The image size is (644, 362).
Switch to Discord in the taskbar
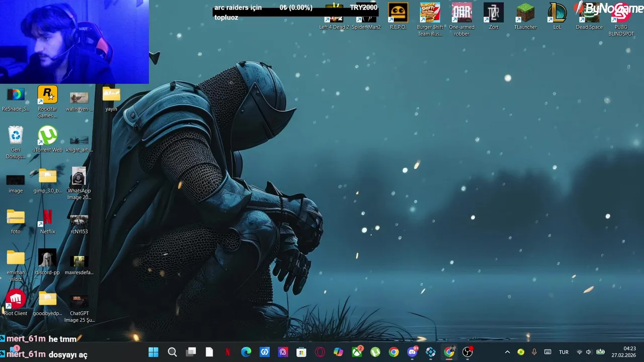coord(412,352)
